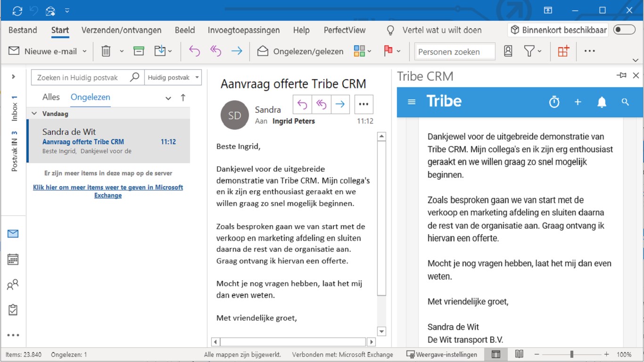
Task: Open the Bestand menu
Action: coord(23,30)
